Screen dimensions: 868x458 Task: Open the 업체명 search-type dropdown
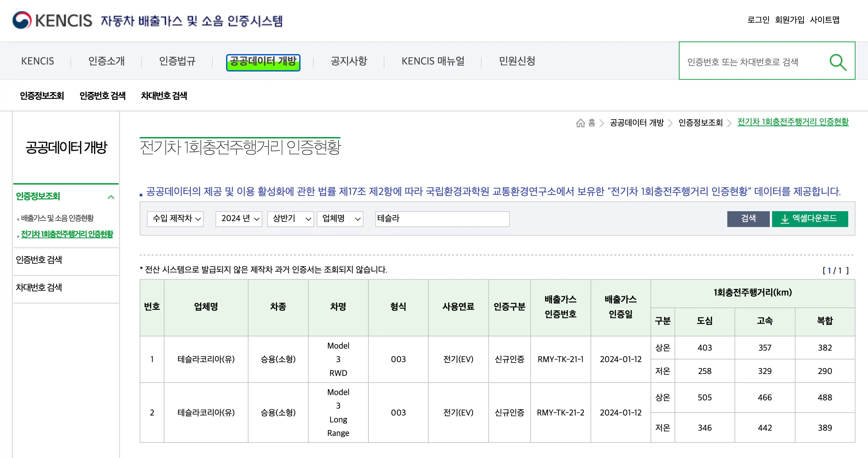340,219
